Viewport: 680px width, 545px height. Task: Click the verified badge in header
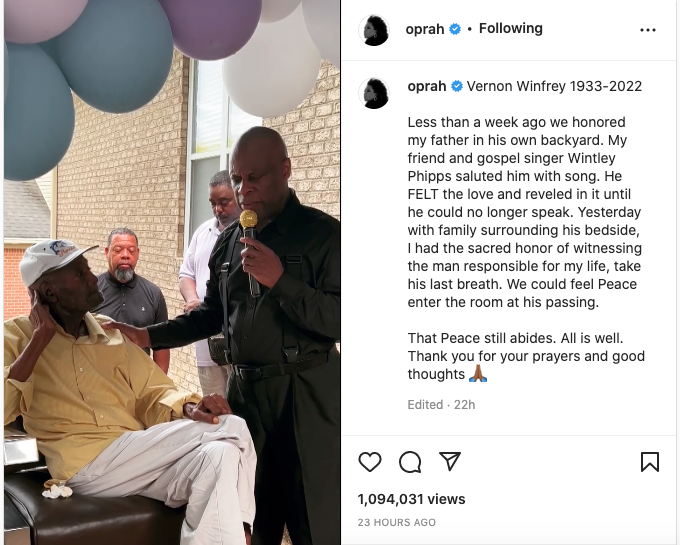click(455, 29)
